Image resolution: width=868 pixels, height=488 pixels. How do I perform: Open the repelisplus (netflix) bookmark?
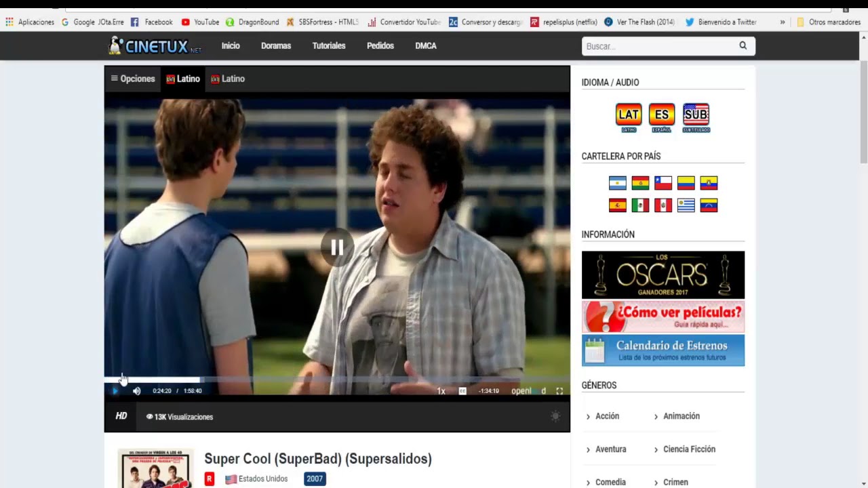(x=564, y=22)
